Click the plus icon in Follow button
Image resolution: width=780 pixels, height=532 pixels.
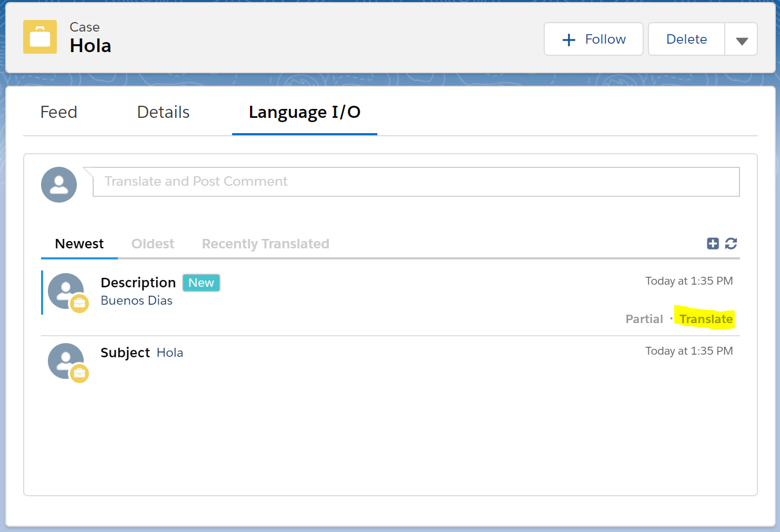tap(568, 39)
